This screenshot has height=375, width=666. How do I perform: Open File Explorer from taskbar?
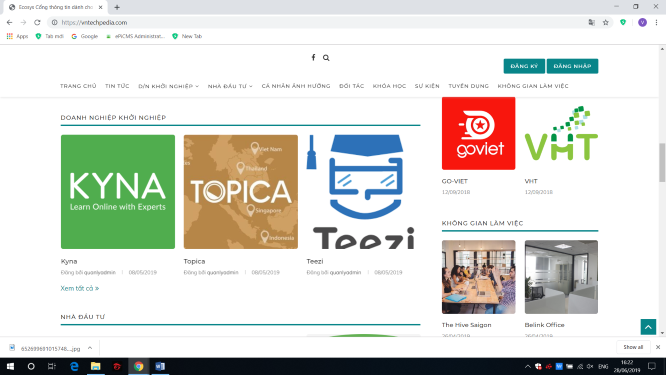pyautogui.click(x=96, y=366)
